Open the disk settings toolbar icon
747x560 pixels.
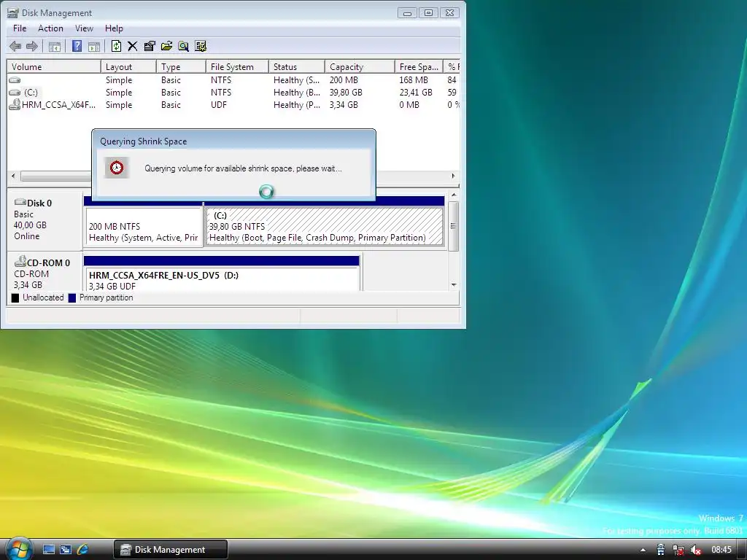(x=201, y=46)
